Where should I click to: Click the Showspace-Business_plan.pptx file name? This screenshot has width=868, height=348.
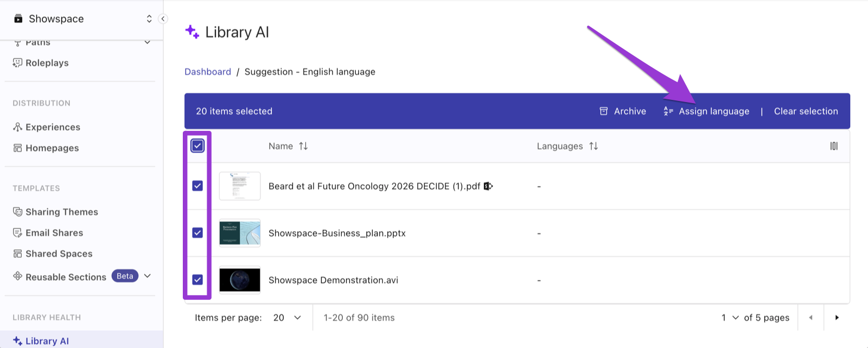[337, 233]
